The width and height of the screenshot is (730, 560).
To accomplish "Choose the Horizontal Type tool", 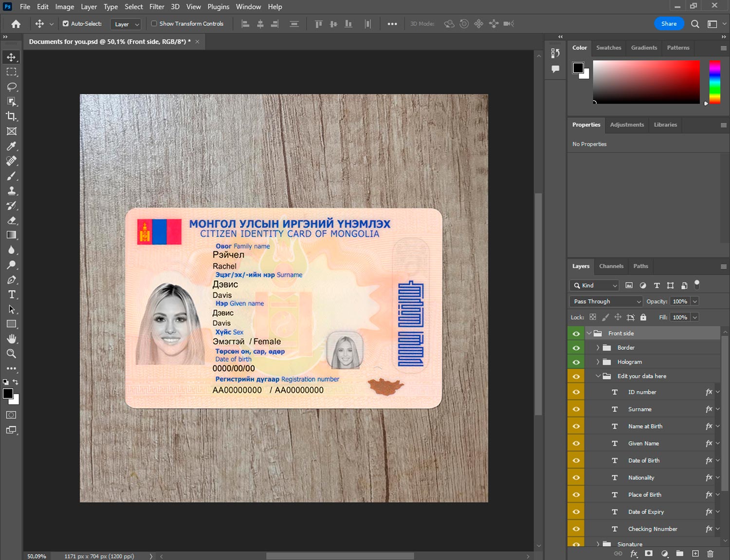I will tap(12, 294).
